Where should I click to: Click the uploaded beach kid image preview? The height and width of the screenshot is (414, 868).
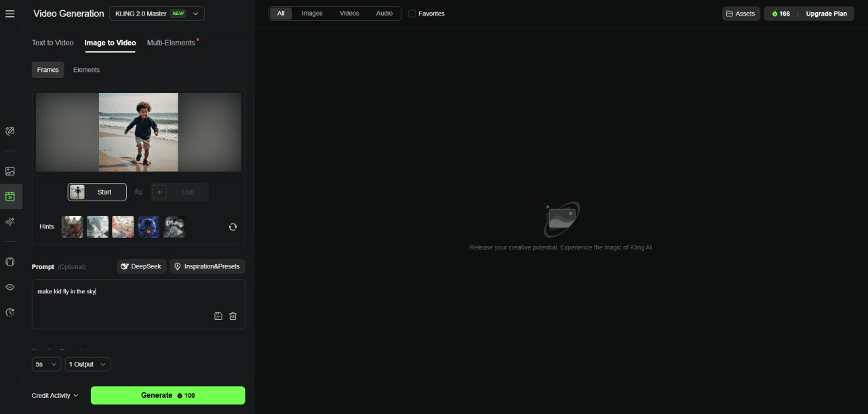138,132
